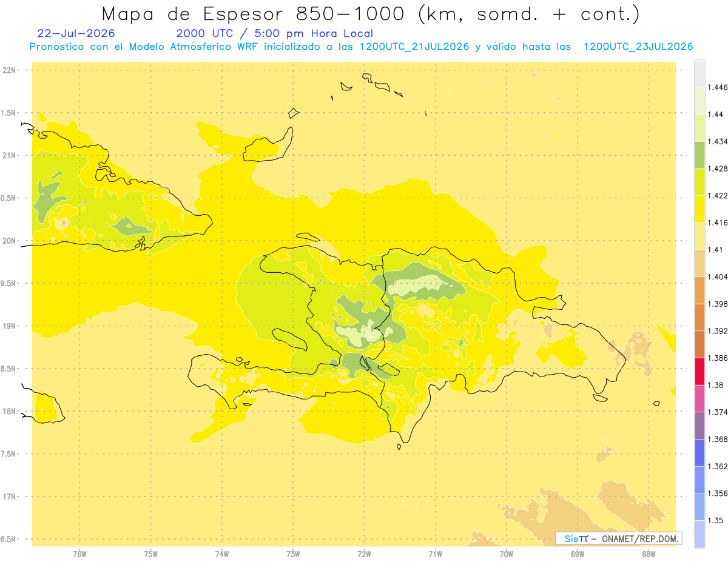Click the colorbar value '1.392'
728x562 pixels.
(718, 331)
